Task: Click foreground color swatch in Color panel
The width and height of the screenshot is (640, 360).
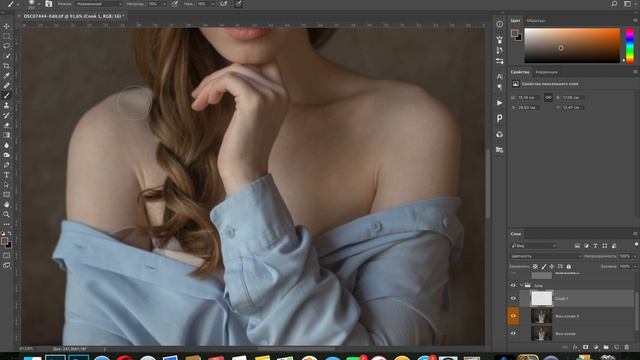Action: 514,33
